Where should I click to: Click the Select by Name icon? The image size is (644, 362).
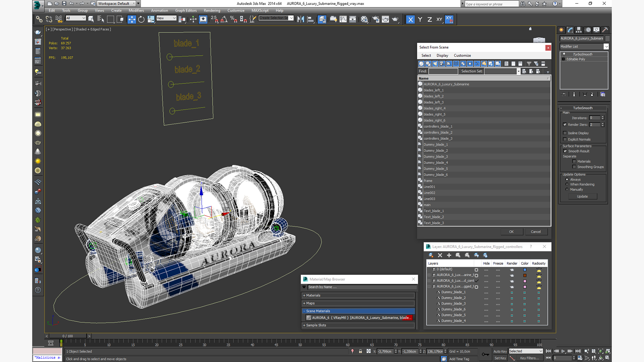point(100,19)
